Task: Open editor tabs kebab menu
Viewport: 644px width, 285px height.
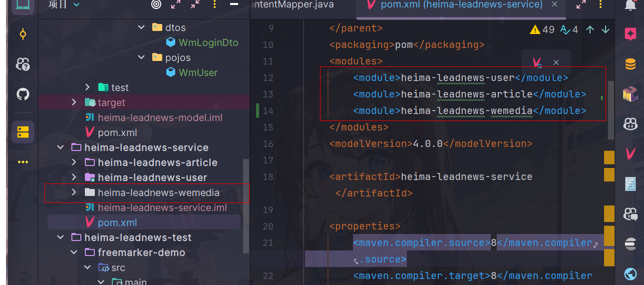Action: pyautogui.click(x=601, y=4)
